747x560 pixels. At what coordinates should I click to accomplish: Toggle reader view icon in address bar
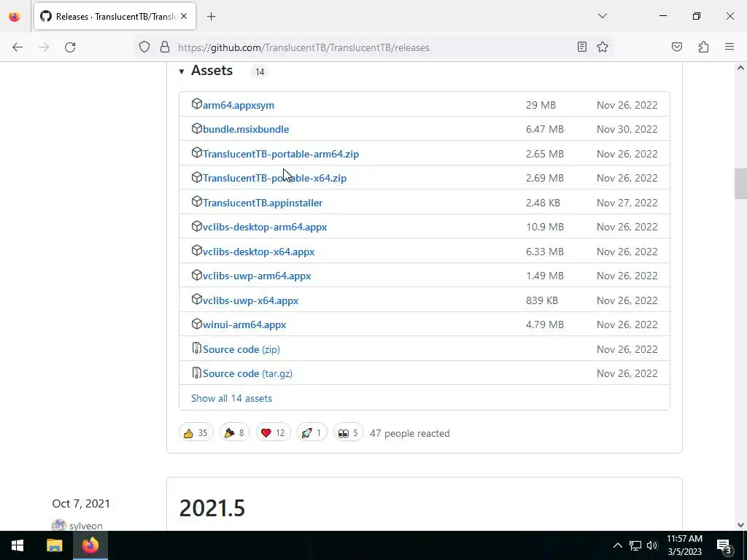pos(581,47)
